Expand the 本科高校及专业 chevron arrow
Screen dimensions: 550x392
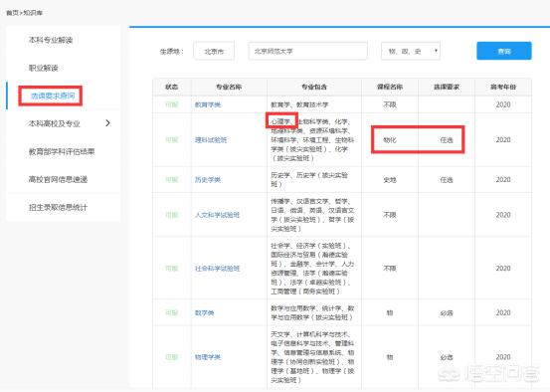coord(107,123)
